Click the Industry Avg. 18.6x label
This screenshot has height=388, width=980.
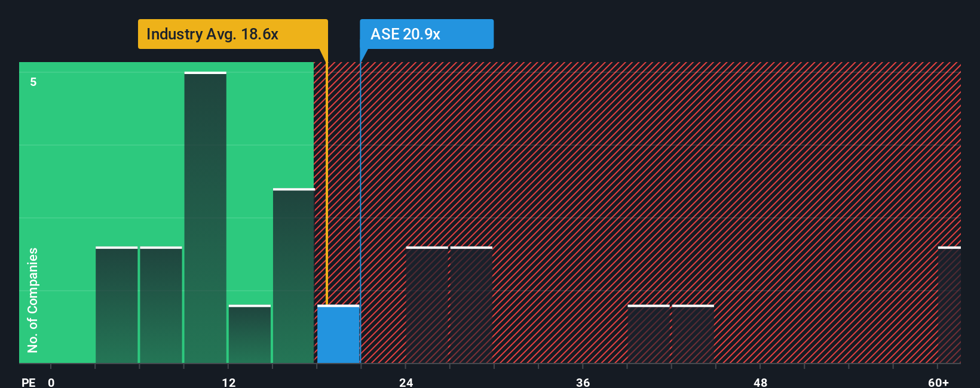(233, 34)
